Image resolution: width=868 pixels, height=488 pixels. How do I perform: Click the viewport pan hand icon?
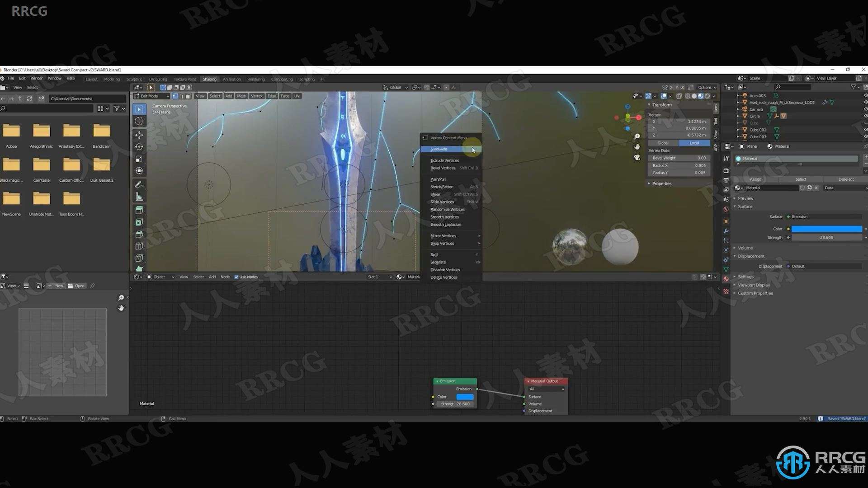coord(637,147)
